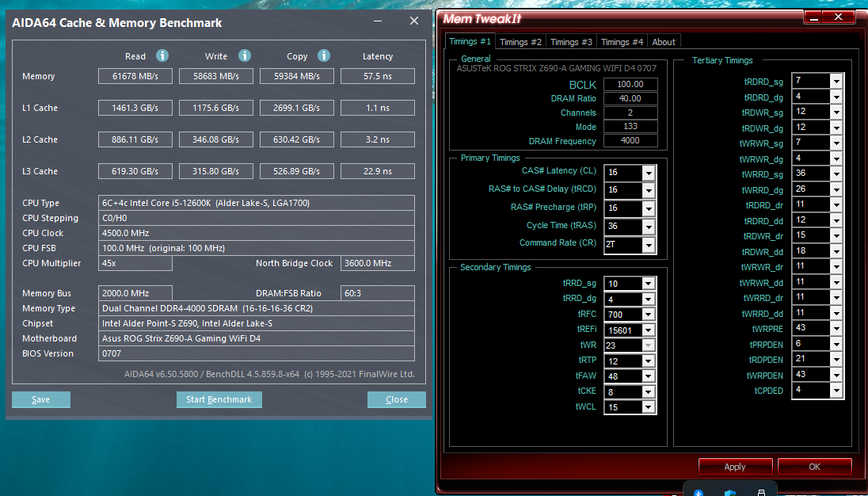The width and height of the screenshot is (868, 496).
Task: Expand the tRRD_dg dropdown
Action: pos(649,300)
